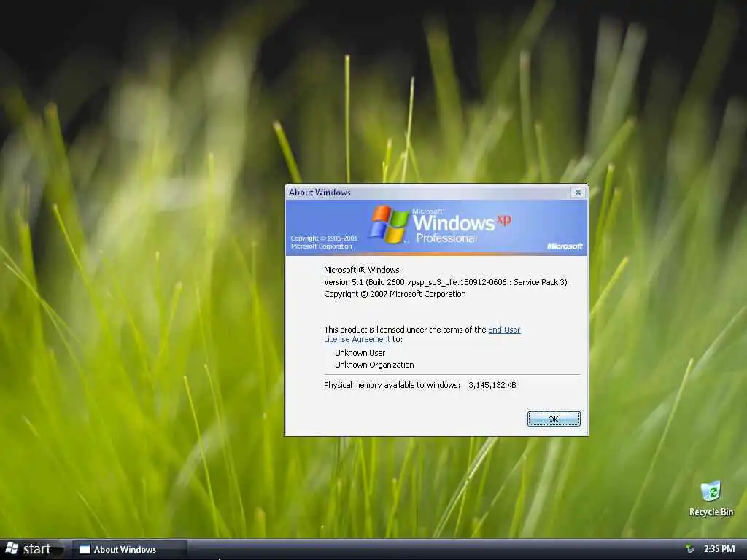Screen dimensions: 747x560
Task: Click the system tray notification icon
Action: pos(690,549)
